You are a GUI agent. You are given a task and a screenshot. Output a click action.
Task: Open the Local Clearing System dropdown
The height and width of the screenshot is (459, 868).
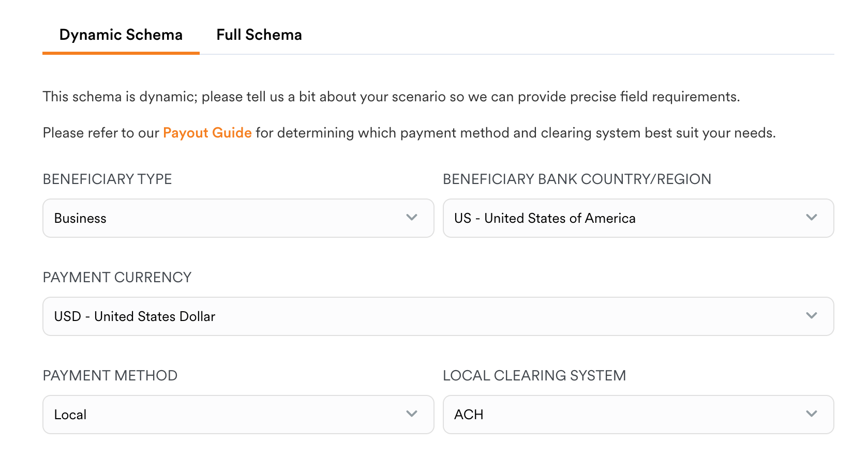[x=638, y=414]
